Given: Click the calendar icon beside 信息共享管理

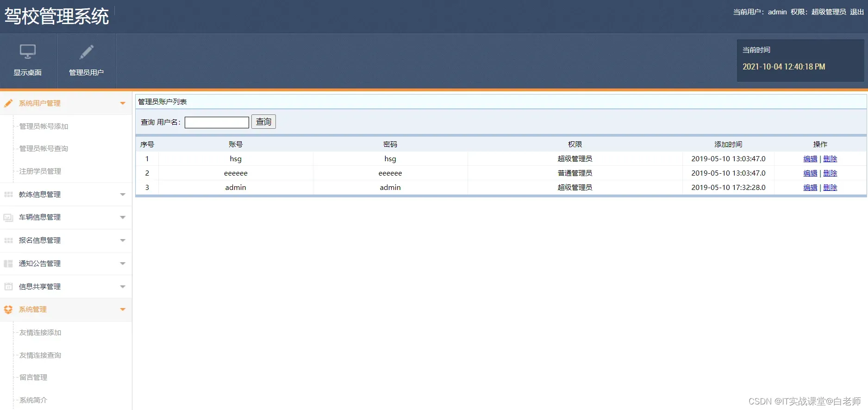Looking at the screenshot, I should click(8, 286).
